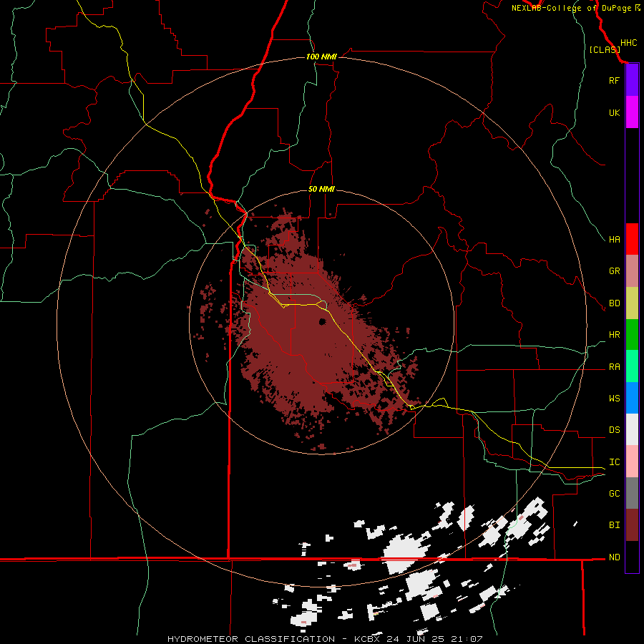Screen dimensions: 644x644
Task: Select the DS legend label text
Action: tap(614, 430)
